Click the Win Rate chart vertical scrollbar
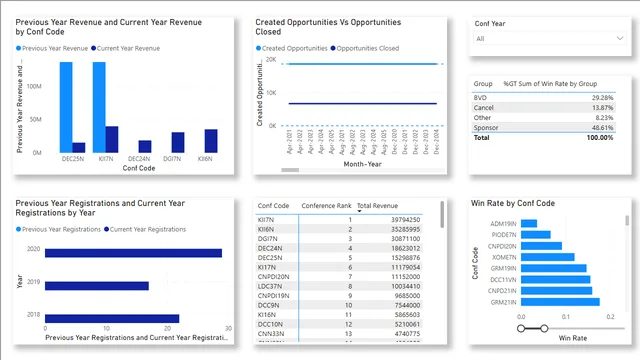Viewport: 640px width, 360px height. [x=627, y=220]
